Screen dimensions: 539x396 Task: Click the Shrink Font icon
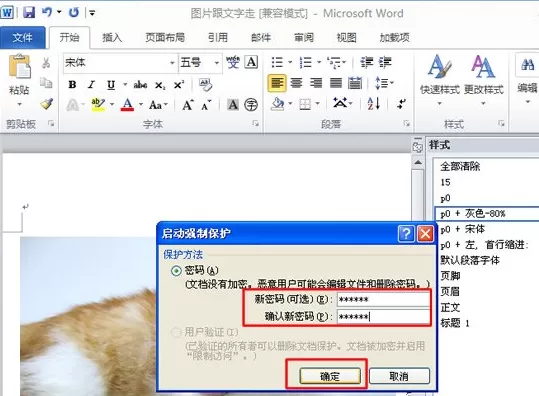click(x=206, y=105)
